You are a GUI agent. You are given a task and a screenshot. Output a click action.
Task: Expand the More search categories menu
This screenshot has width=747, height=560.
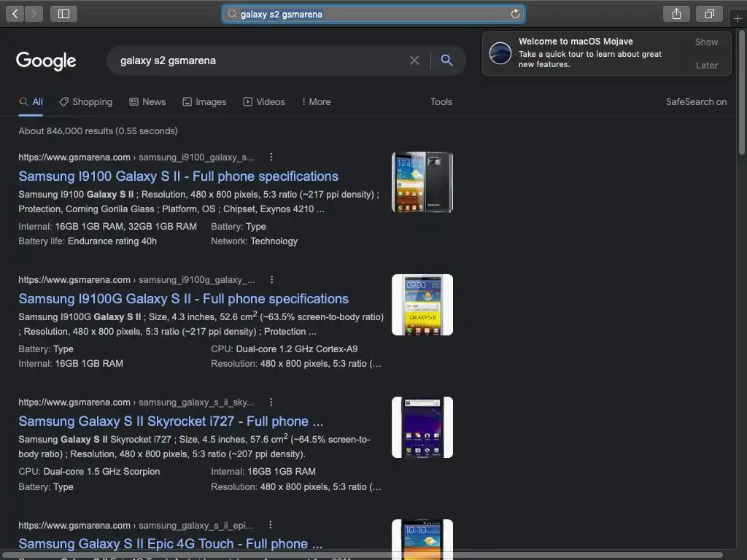point(316,102)
